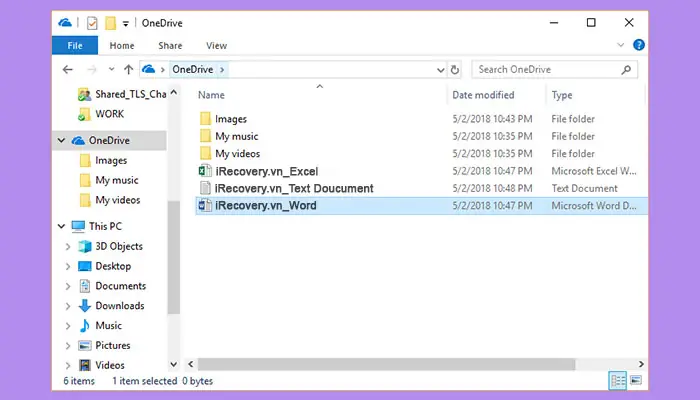The height and width of the screenshot is (400, 700).
Task: Refresh the OneDrive folder
Action: [454, 70]
